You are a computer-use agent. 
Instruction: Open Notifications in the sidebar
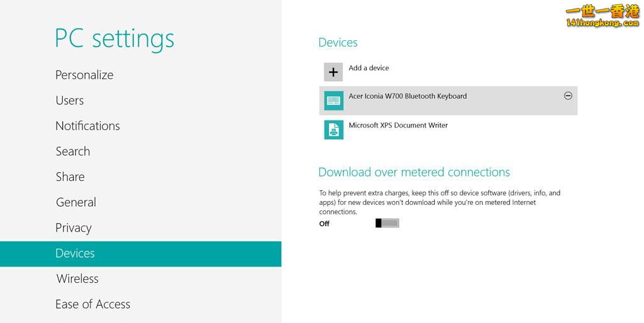(87, 126)
